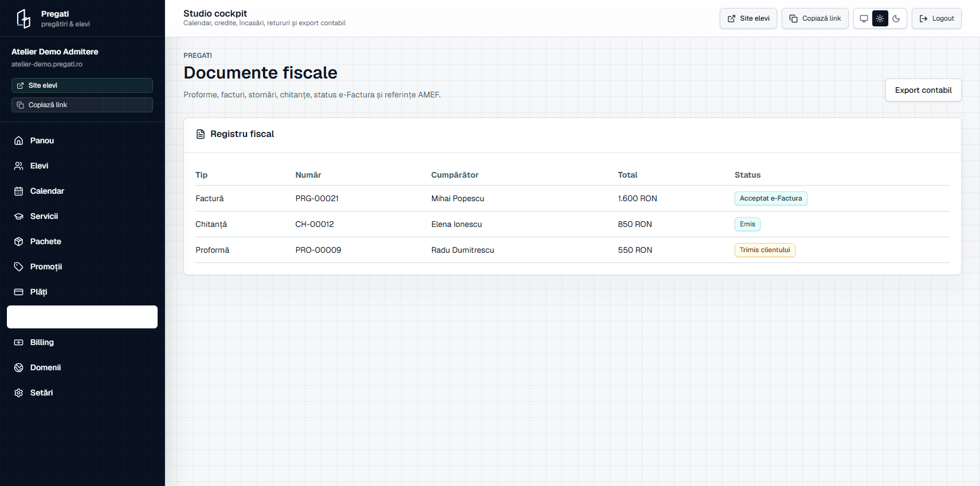980x486 pixels.
Task: Click the Tip column header
Action: (202, 175)
